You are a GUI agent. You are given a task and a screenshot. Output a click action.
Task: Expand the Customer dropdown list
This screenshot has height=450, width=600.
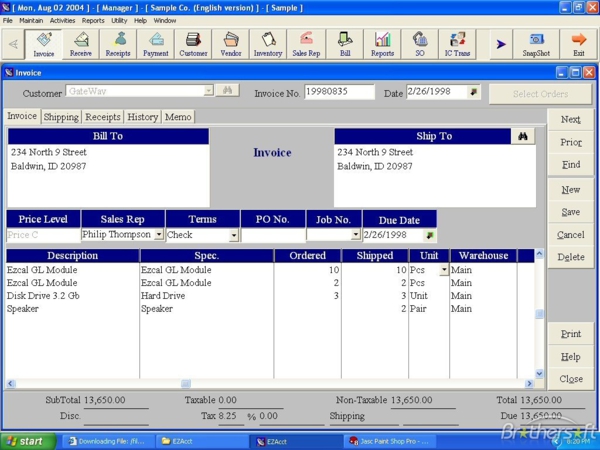coord(208,91)
